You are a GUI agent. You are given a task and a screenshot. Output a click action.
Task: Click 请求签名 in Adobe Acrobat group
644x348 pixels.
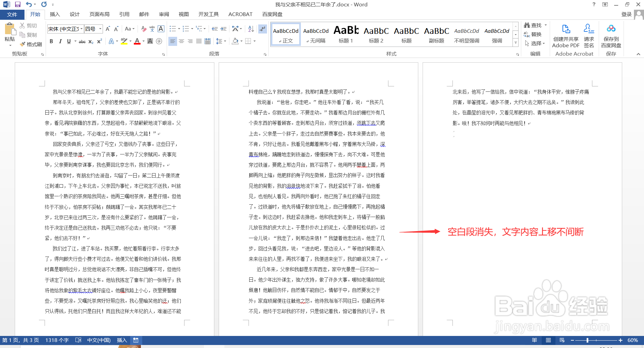(x=589, y=35)
